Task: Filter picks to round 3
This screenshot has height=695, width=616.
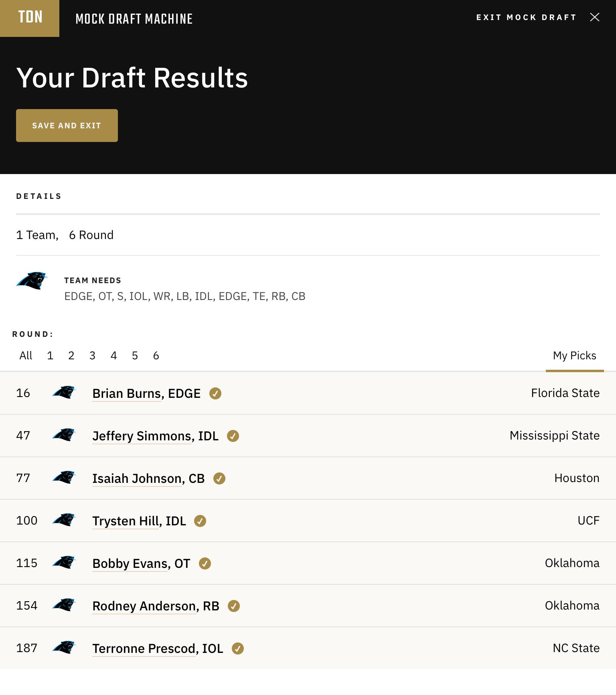Action: (x=92, y=356)
